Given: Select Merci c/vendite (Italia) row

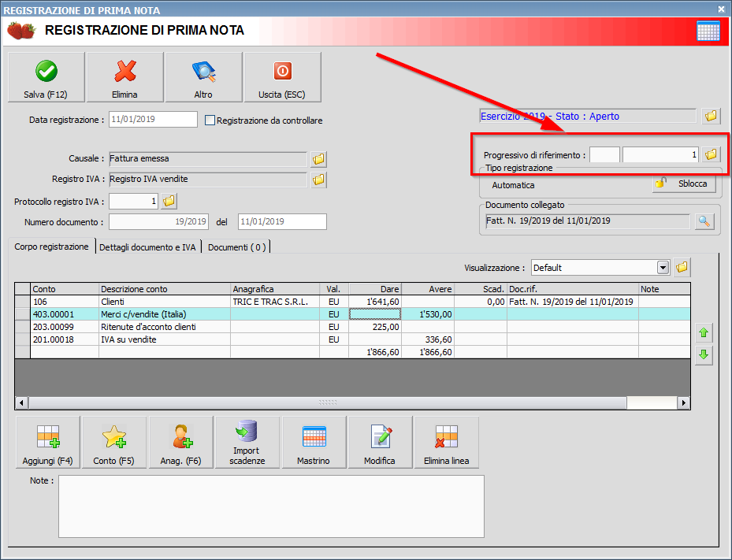Looking at the screenshot, I should tap(352, 314).
